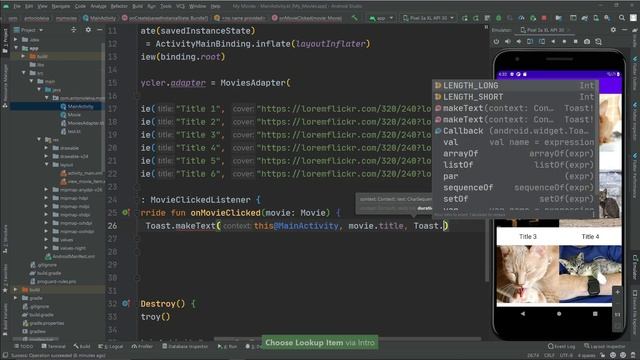This screenshot has width=640, height=360.
Task: Open the Database Inspector tool window
Action: click(185, 346)
